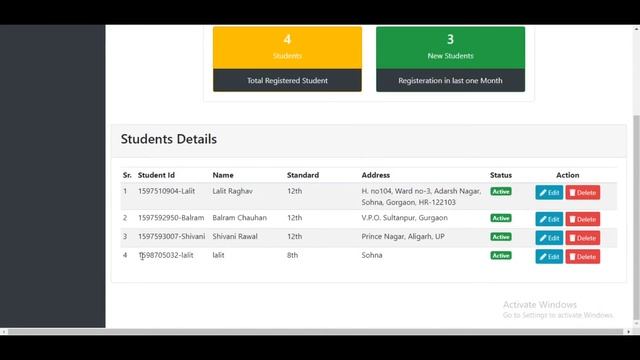Click the 8th standard cell
Image resolution: width=640 pixels, height=360 pixels.
293,256
